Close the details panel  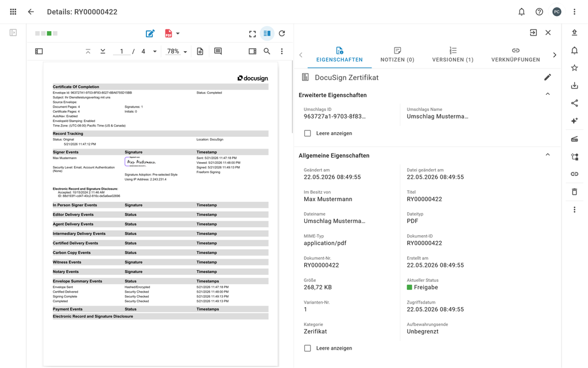tap(548, 33)
